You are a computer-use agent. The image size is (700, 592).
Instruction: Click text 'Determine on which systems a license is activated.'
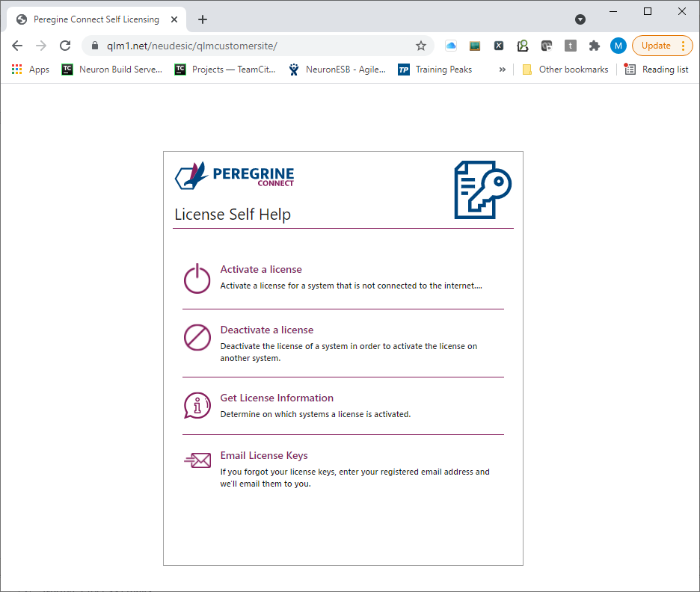click(x=315, y=414)
